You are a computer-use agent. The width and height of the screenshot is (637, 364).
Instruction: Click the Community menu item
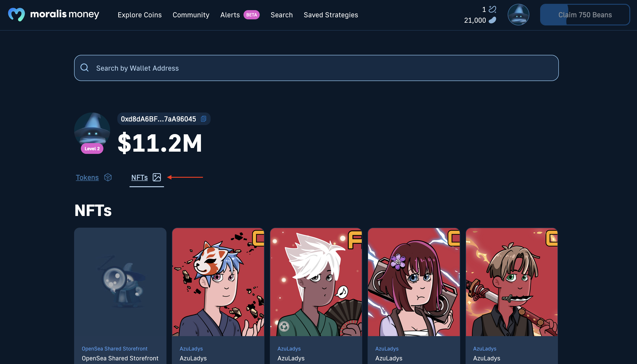[x=191, y=14]
